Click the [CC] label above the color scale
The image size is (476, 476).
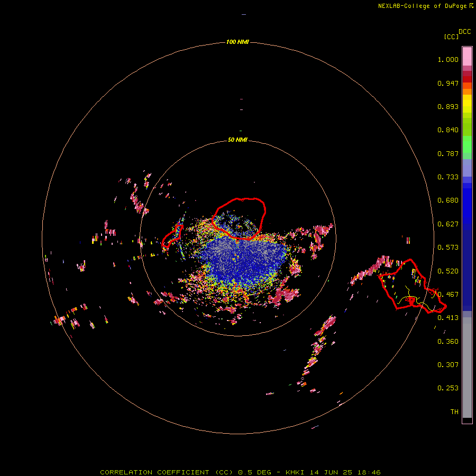coord(451,36)
